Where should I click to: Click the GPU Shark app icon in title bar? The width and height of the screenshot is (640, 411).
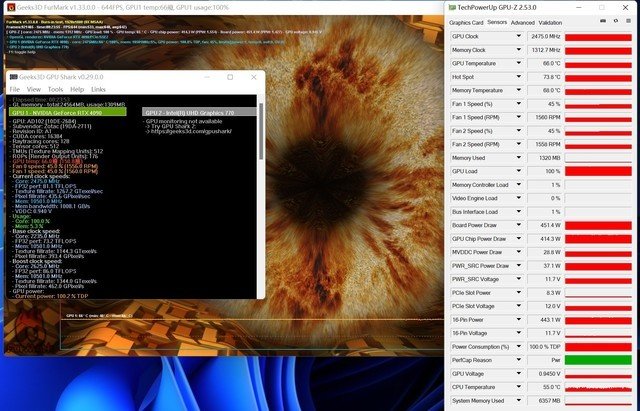13,77
